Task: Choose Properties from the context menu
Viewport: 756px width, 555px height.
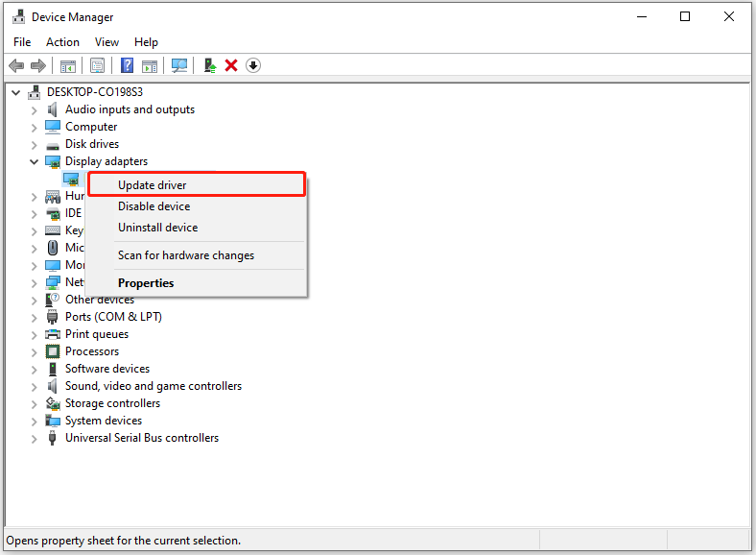Action: click(x=197, y=283)
